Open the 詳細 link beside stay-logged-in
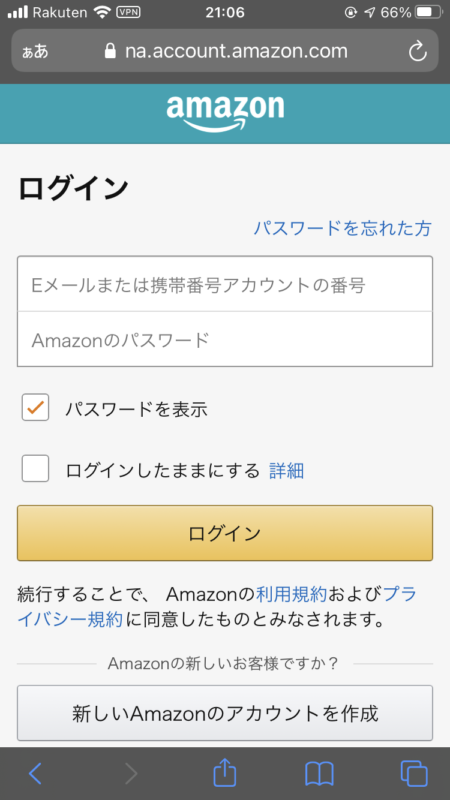The width and height of the screenshot is (450, 800). tap(286, 470)
